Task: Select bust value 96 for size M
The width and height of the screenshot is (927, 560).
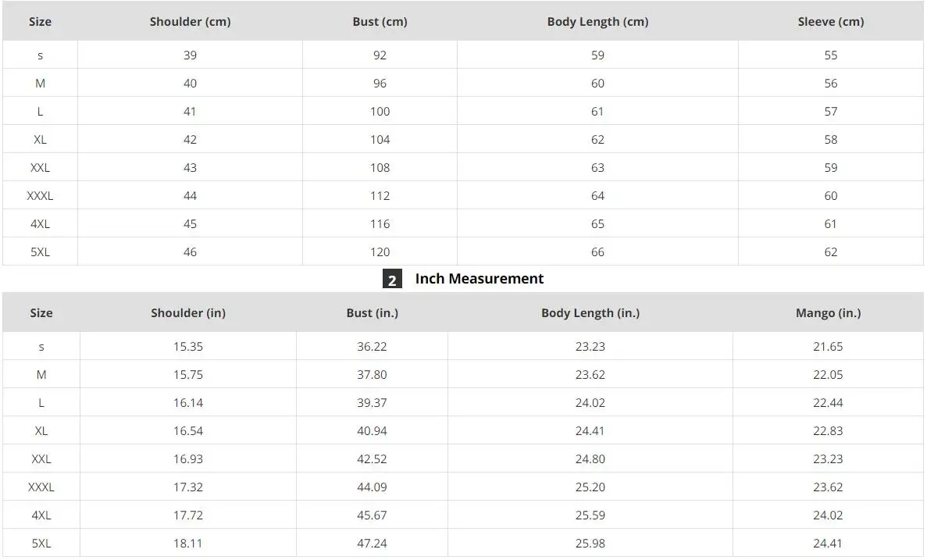Action: click(x=380, y=84)
